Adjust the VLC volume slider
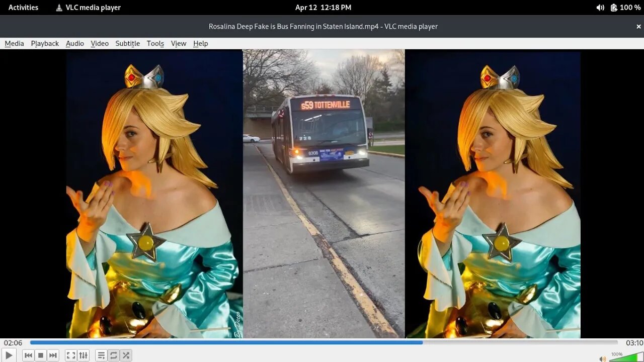The width and height of the screenshot is (644, 362). [626, 357]
